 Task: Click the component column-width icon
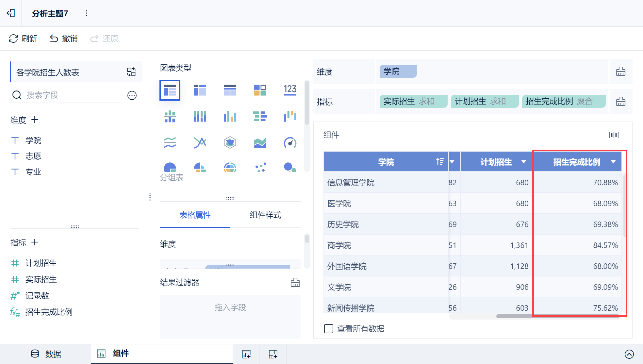click(x=614, y=135)
